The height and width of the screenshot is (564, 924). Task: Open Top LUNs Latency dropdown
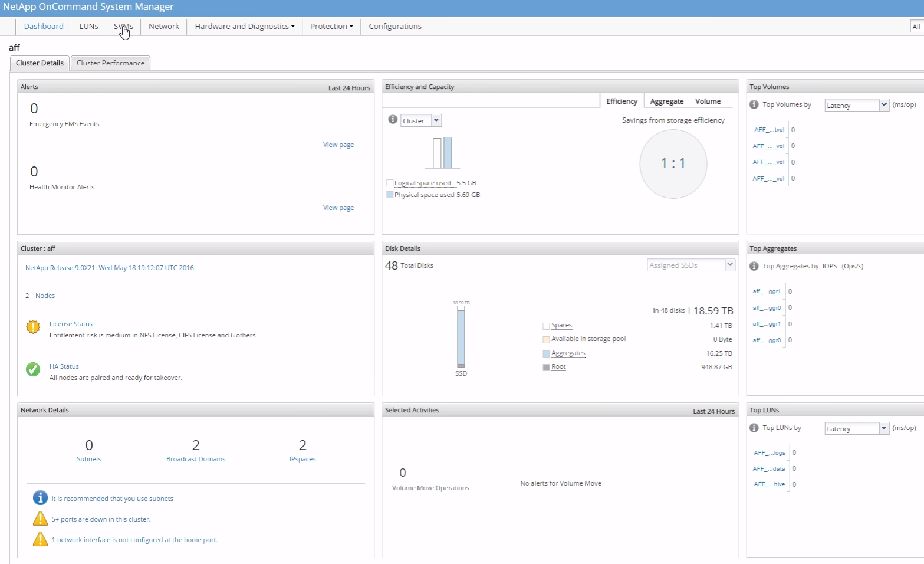[x=856, y=428]
